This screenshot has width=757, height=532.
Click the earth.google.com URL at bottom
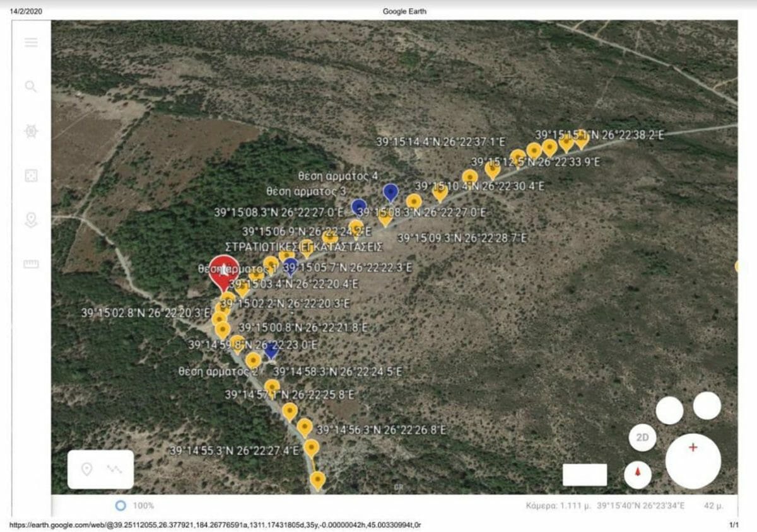(x=215, y=524)
